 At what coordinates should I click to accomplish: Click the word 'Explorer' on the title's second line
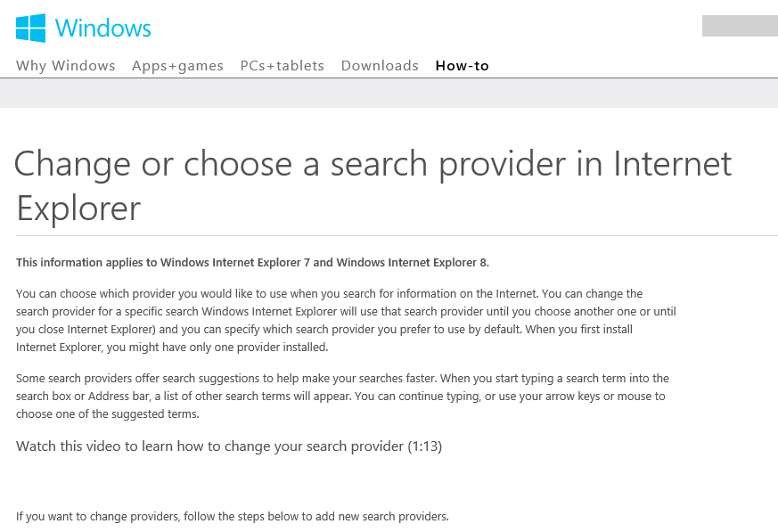(78, 209)
